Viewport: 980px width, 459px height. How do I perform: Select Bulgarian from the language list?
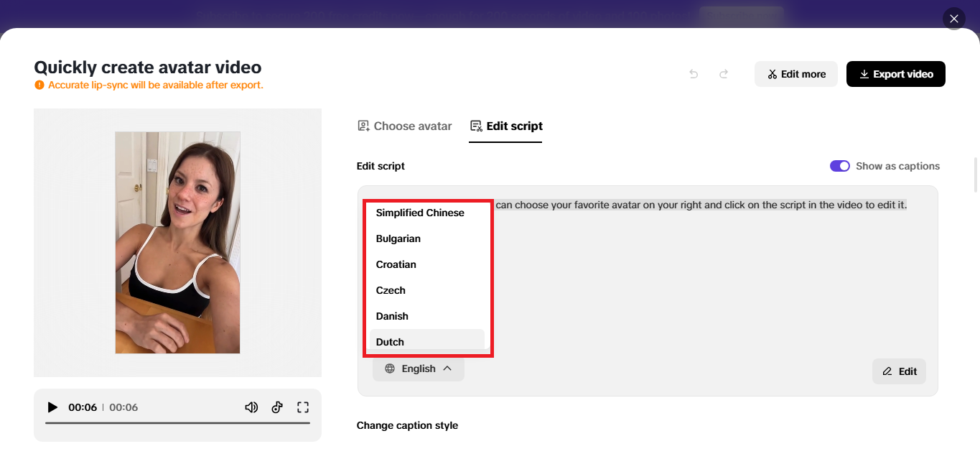tap(398, 238)
